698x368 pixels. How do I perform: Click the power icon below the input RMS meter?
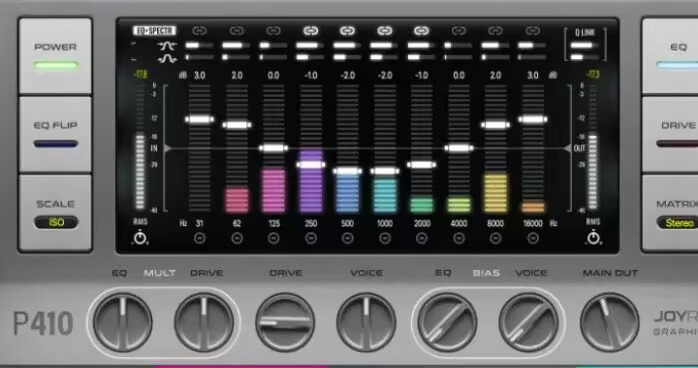pos(140,238)
